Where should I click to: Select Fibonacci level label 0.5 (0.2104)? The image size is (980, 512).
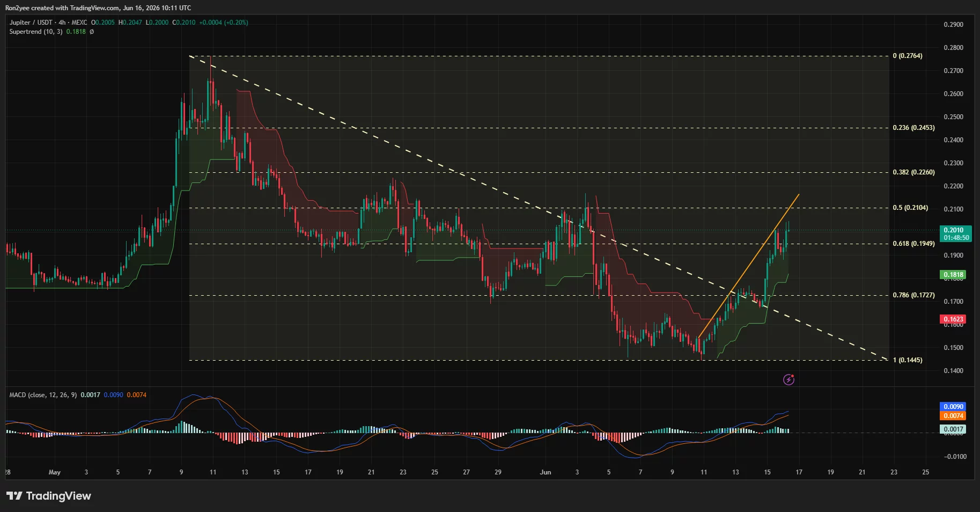(910, 208)
